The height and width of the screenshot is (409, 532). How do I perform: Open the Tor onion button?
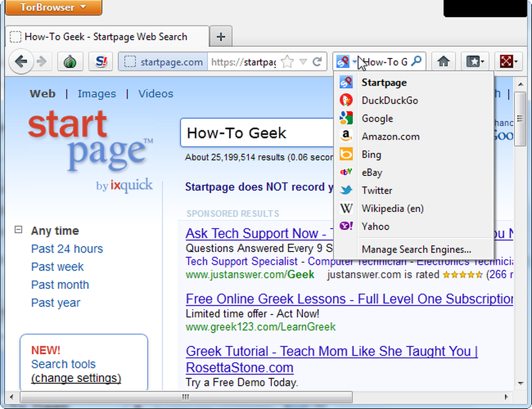(70, 61)
